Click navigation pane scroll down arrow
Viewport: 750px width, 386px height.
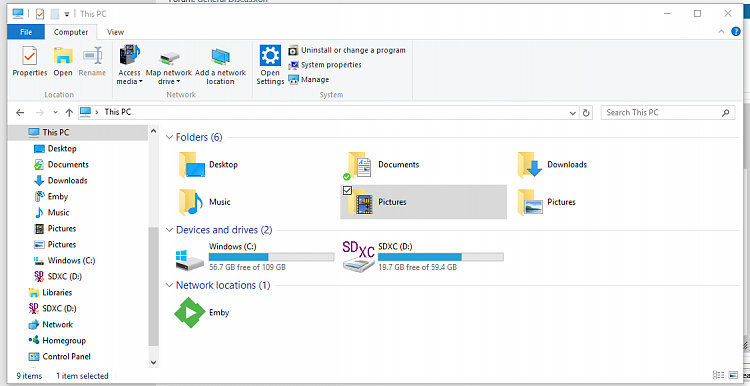coord(154,363)
